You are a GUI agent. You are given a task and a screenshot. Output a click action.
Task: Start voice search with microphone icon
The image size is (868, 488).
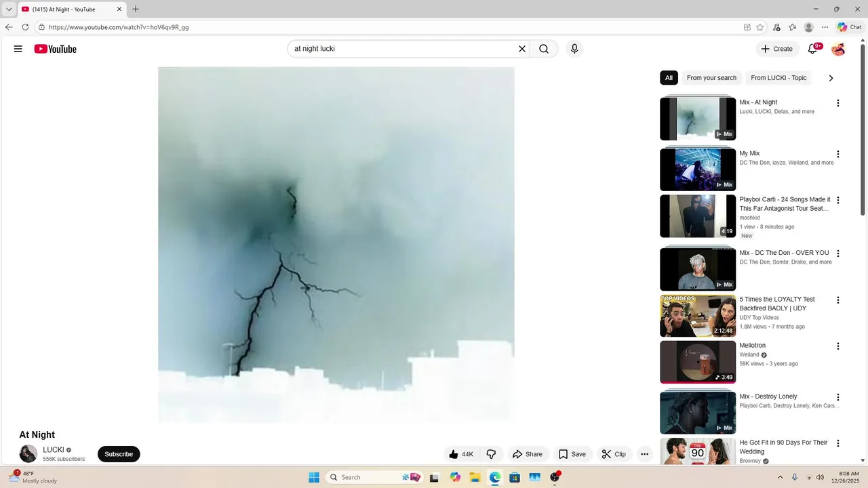[574, 49]
